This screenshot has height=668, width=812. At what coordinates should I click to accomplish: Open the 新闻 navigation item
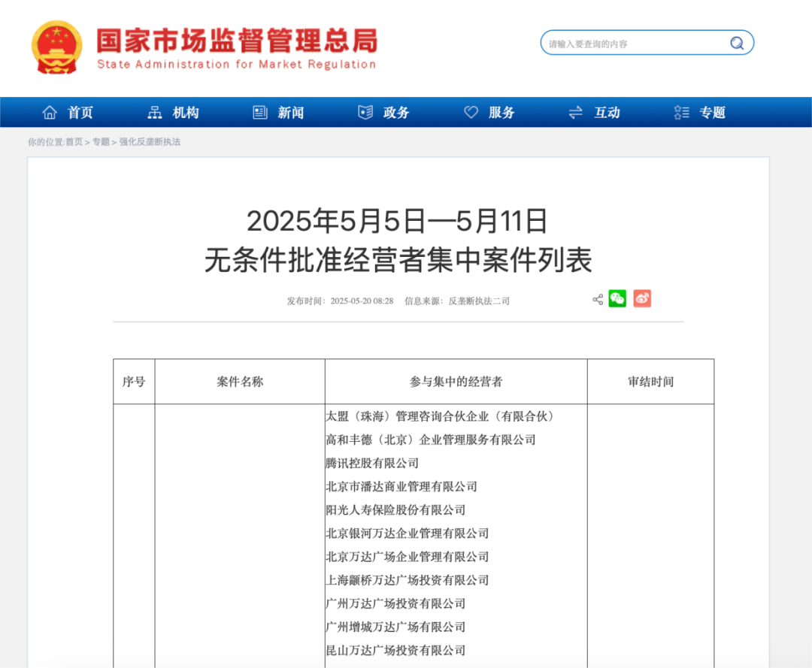point(291,112)
